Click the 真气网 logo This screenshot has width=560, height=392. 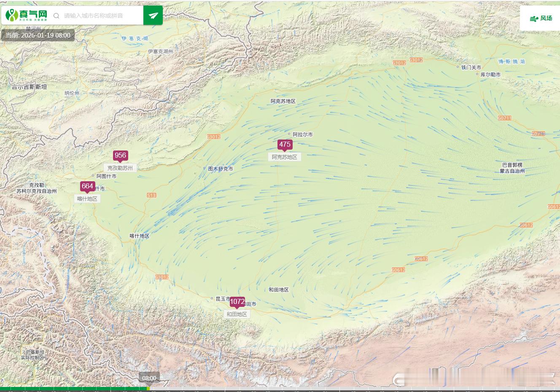pos(26,15)
